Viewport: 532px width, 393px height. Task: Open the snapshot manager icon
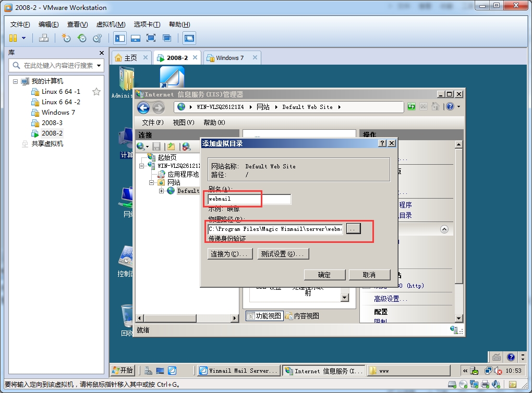pyautogui.click(x=98, y=38)
